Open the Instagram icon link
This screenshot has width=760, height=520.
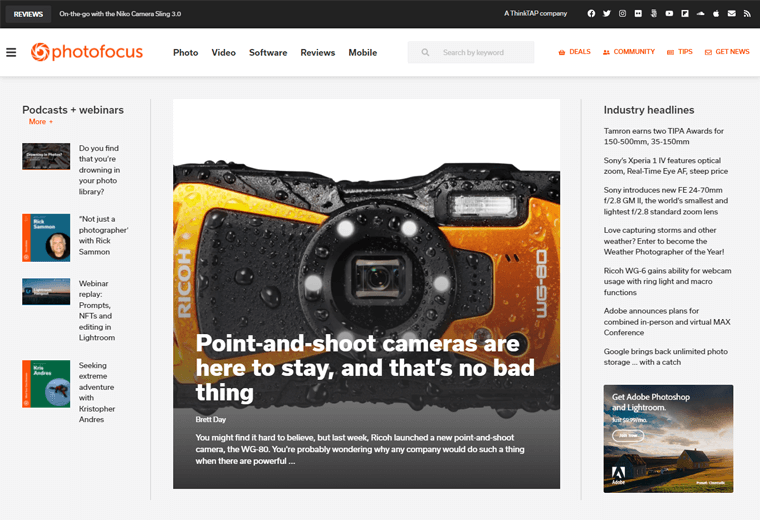click(622, 14)
